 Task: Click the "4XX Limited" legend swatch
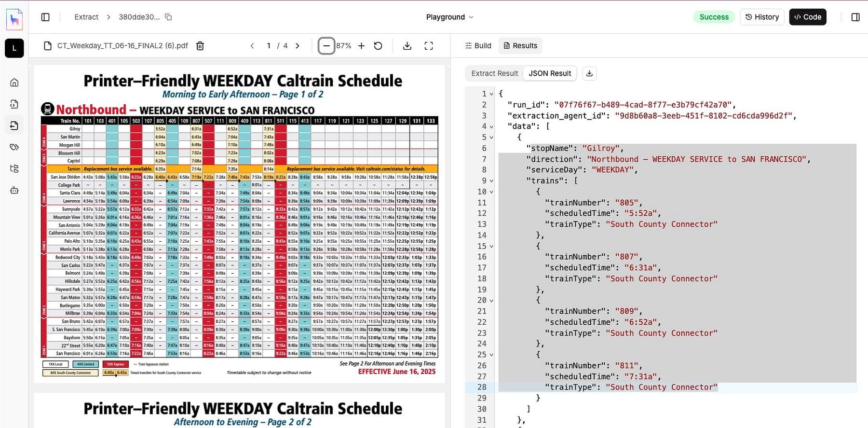pos(86,364)
